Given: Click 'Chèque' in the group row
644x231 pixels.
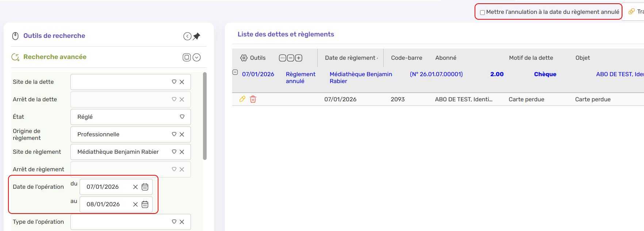Looking at the screenshot, I should pos(545,74).
